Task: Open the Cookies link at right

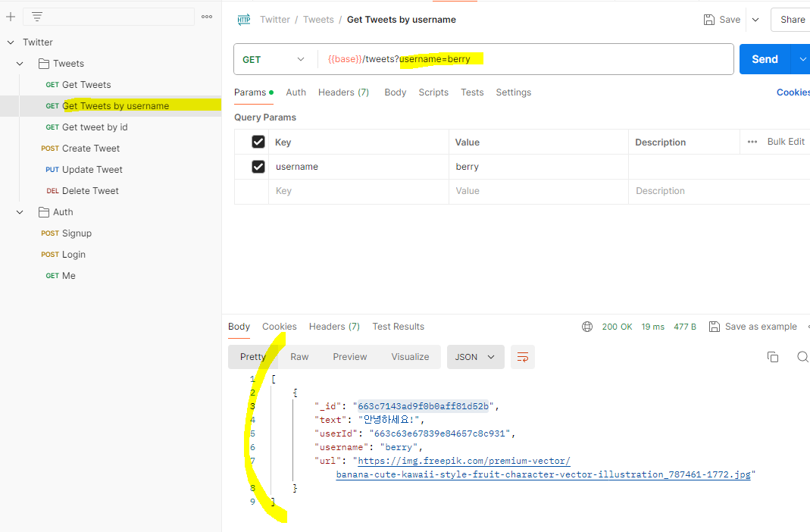Action: [x=793, y=92]
